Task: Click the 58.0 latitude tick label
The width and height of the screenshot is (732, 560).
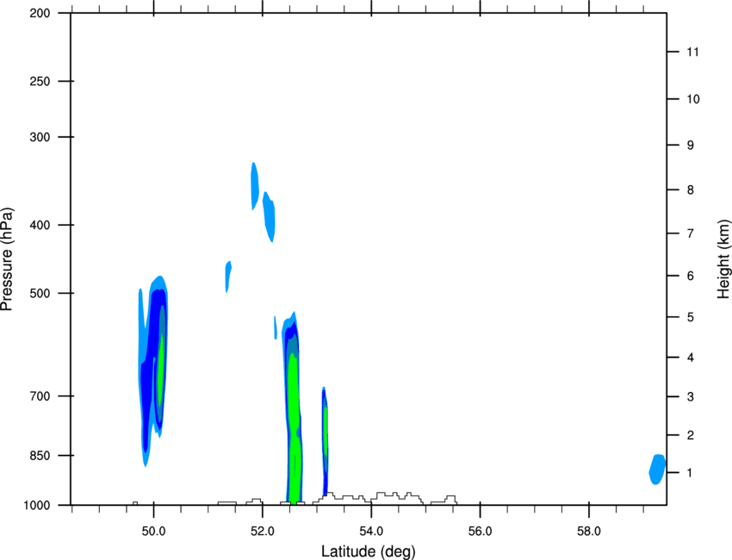Action: 589,532
